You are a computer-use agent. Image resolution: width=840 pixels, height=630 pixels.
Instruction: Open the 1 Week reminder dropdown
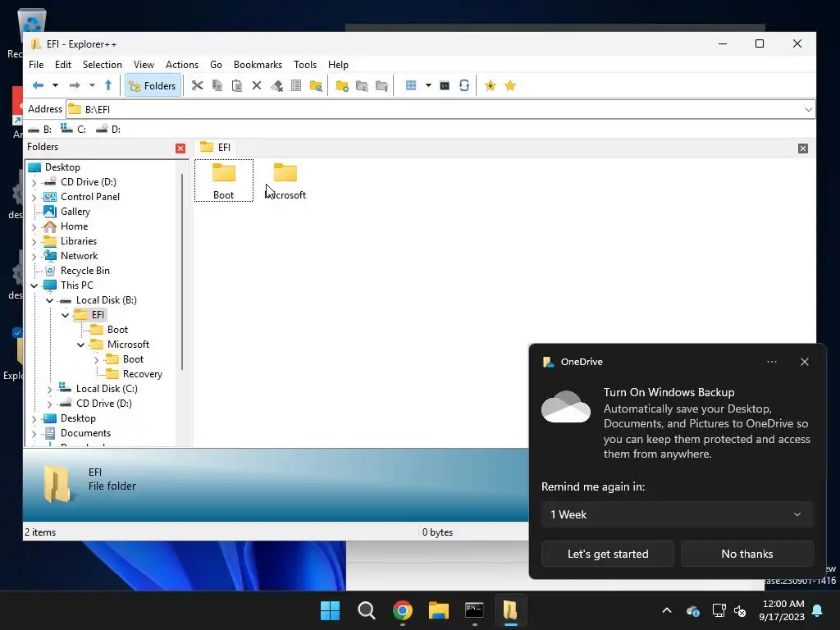[x=677, y=515]
